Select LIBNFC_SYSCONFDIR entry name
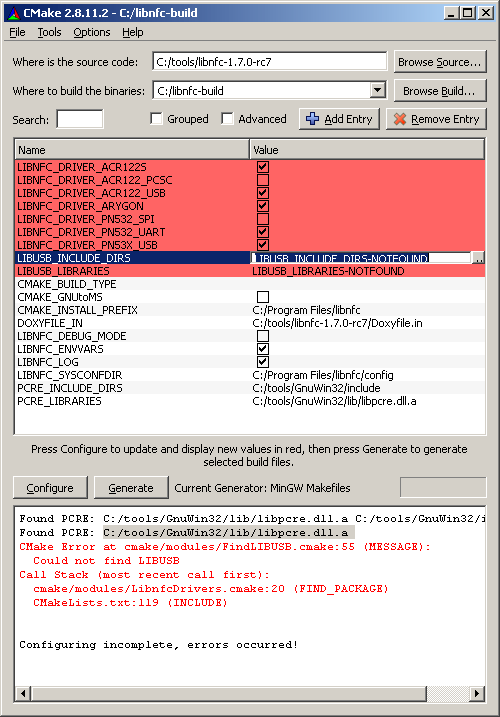This screenshot has width=500, height=717. point(70,375)
